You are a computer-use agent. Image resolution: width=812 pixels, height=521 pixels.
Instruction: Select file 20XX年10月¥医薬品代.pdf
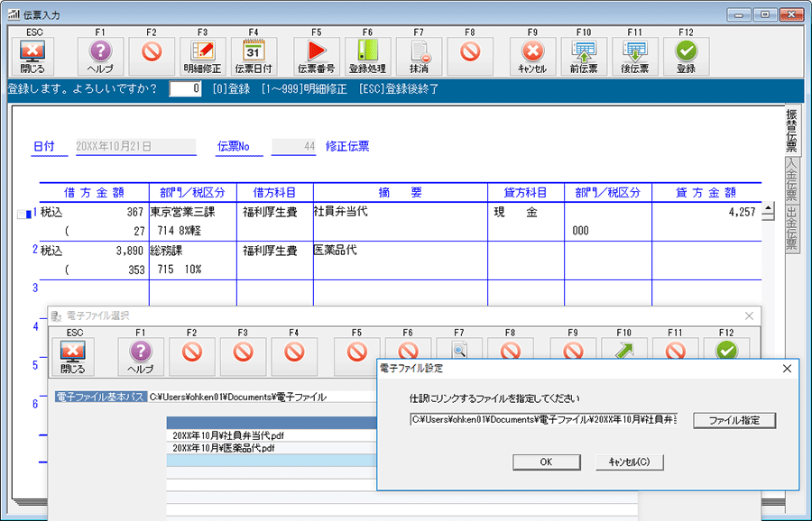pyautogui.click(x=272, y=448)
